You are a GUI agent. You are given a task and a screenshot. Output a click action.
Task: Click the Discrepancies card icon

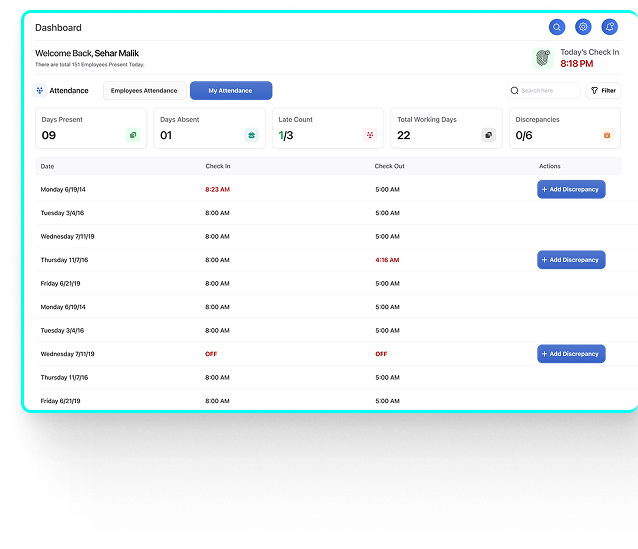(606, 135)
